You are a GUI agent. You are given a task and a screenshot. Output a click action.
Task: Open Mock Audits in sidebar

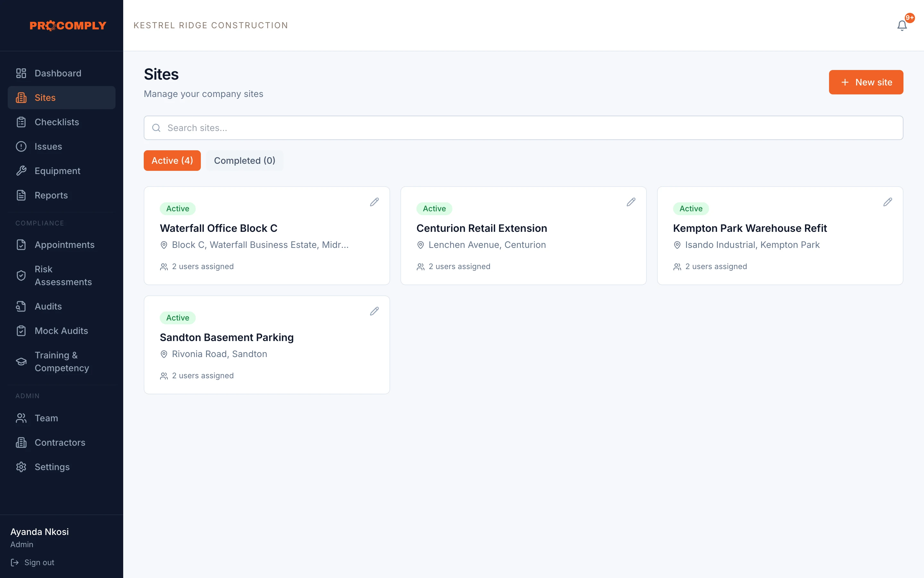[x=62, y=331]
